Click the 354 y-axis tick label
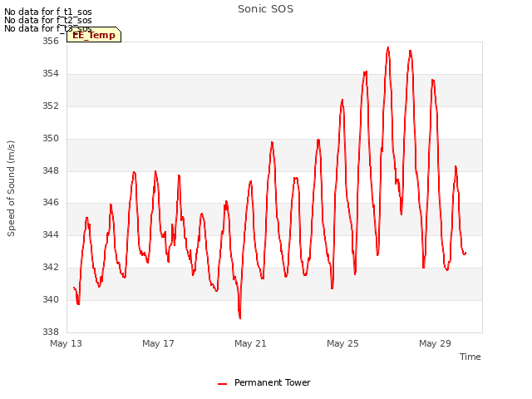Image resolution: width=532 pixels, height=399 pixels. click(x=51, y=74)
